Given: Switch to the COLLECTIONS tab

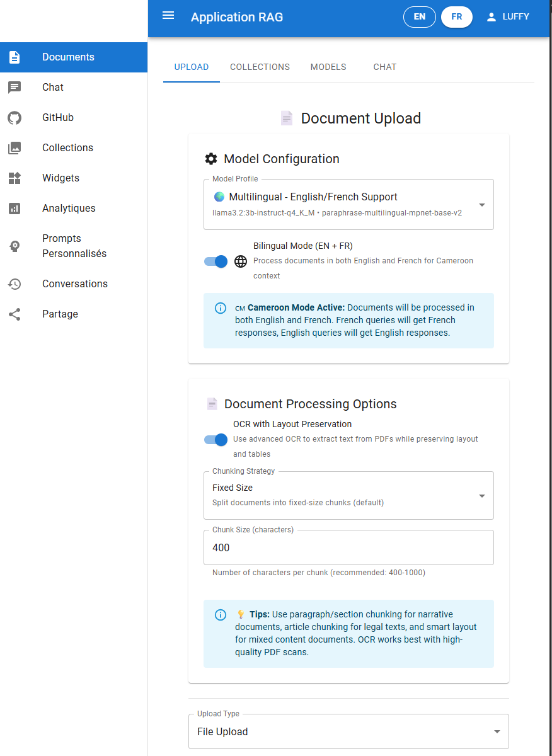Looking at the screenshot, I should click(260, 67).
